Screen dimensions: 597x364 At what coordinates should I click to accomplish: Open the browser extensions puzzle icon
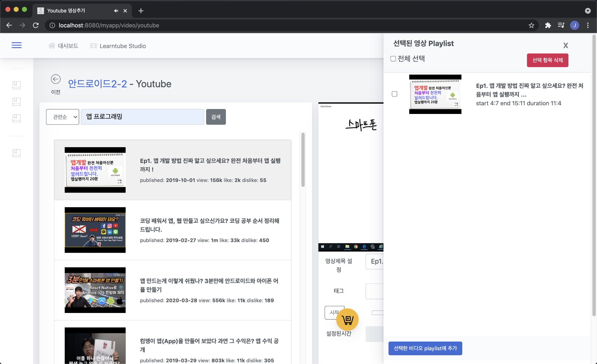click(x=548, y=25)
